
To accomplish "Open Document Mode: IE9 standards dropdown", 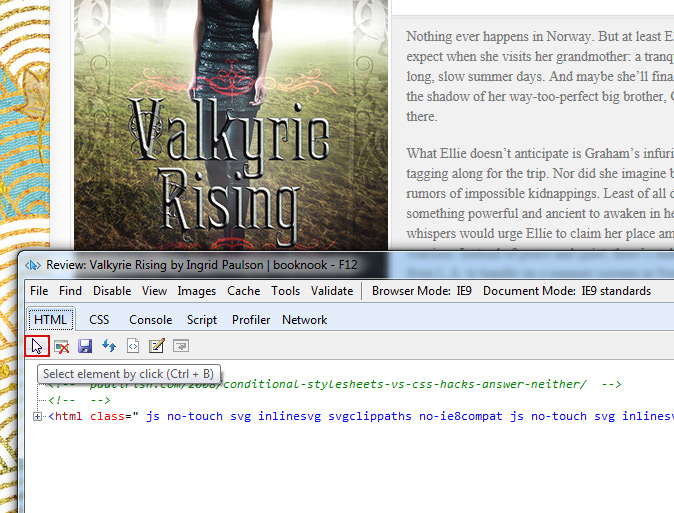I will point(566,291).
